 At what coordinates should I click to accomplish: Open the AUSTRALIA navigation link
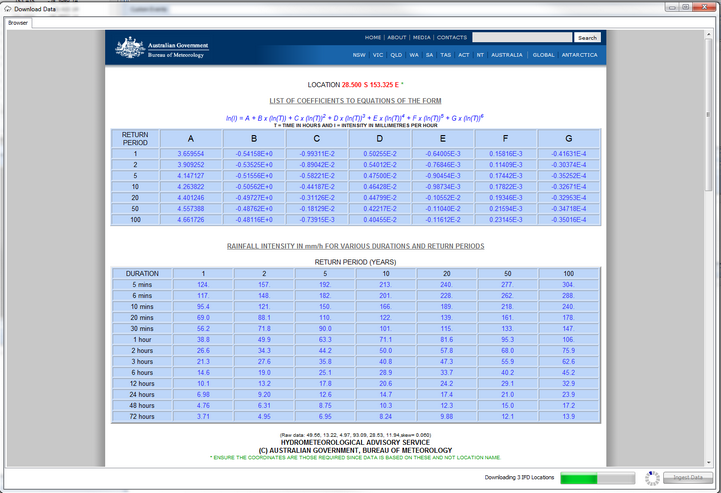[x=507, y=55]
